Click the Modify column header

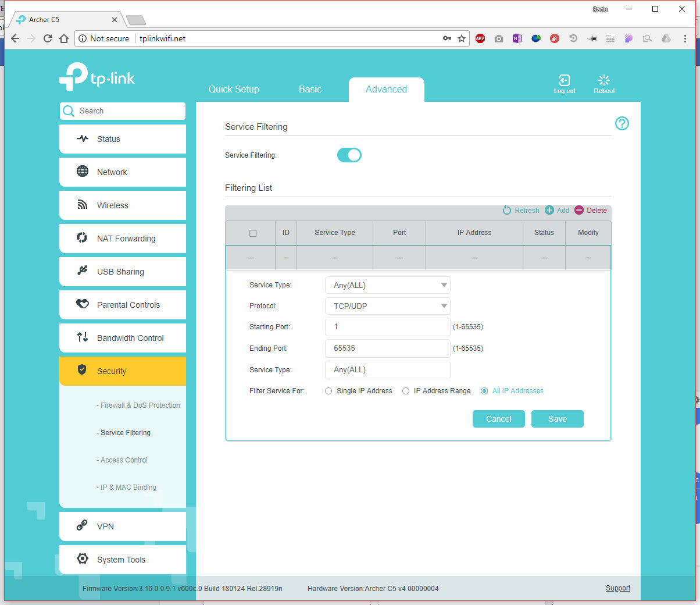[588, 233]
